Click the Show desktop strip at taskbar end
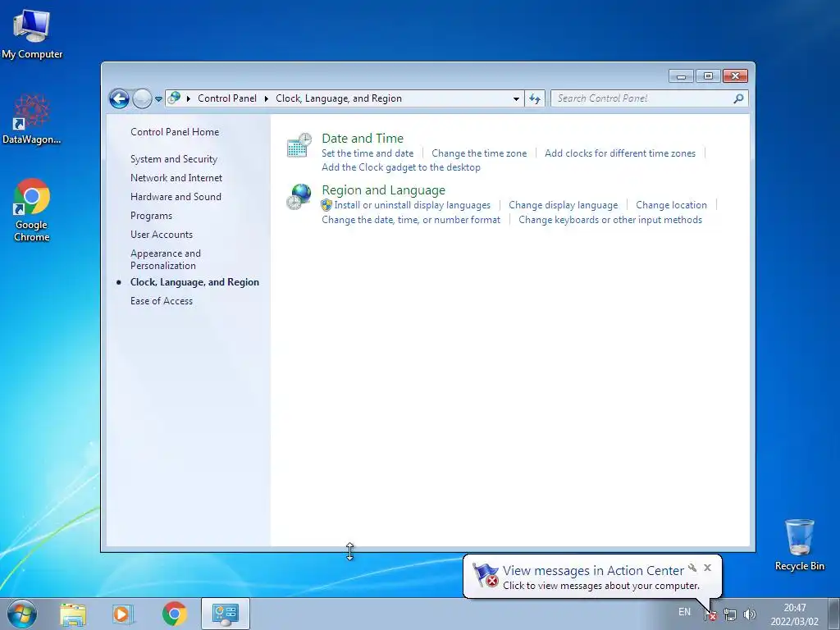 point(833,614)
